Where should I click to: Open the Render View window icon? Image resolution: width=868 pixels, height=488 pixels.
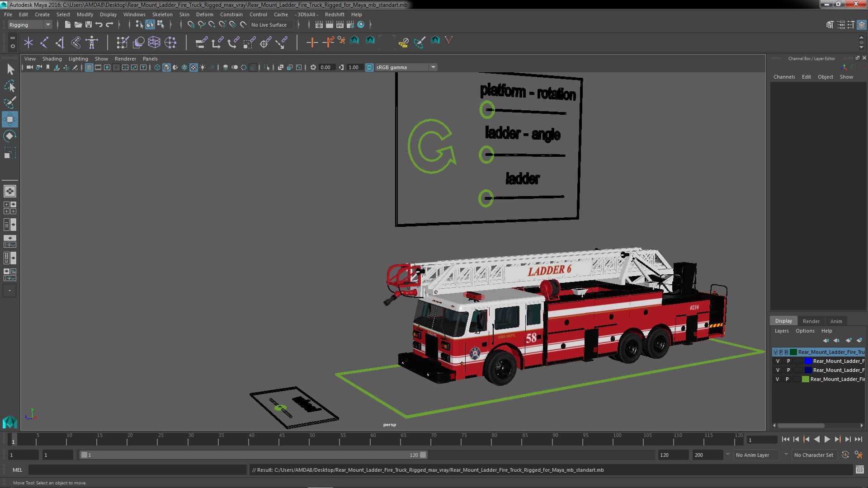click(319, 24)
